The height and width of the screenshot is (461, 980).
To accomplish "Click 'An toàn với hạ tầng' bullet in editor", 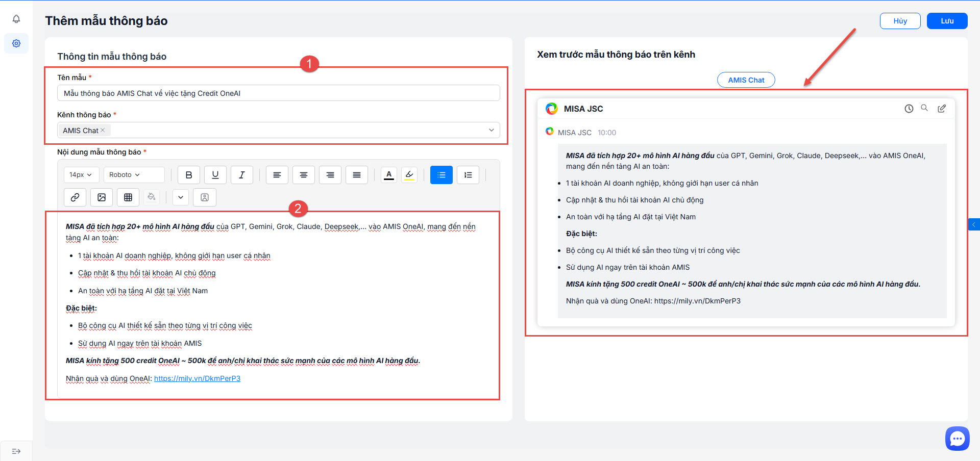I will pos(143,291).
